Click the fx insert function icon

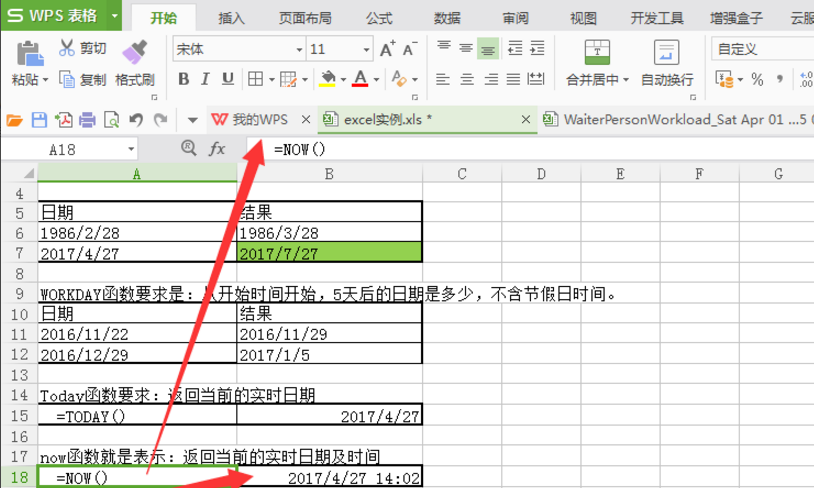(x=216, y=149)
